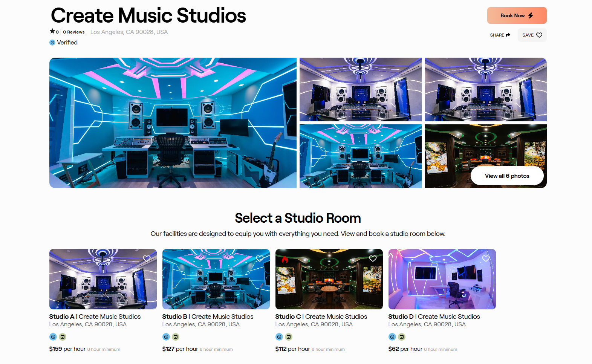The image size is (592, 364).
Task: Open Studio B | Create Music Studios title
Action: point(208,317)
